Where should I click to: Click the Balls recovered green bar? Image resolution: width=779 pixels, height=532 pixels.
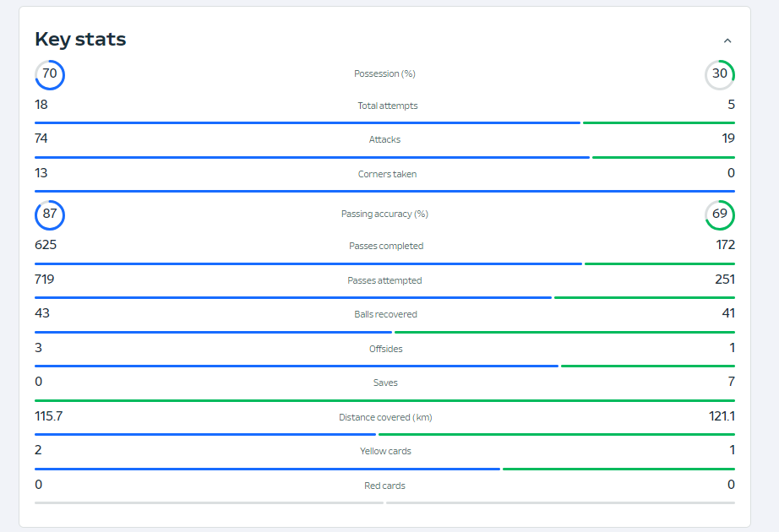coord(565,333)
